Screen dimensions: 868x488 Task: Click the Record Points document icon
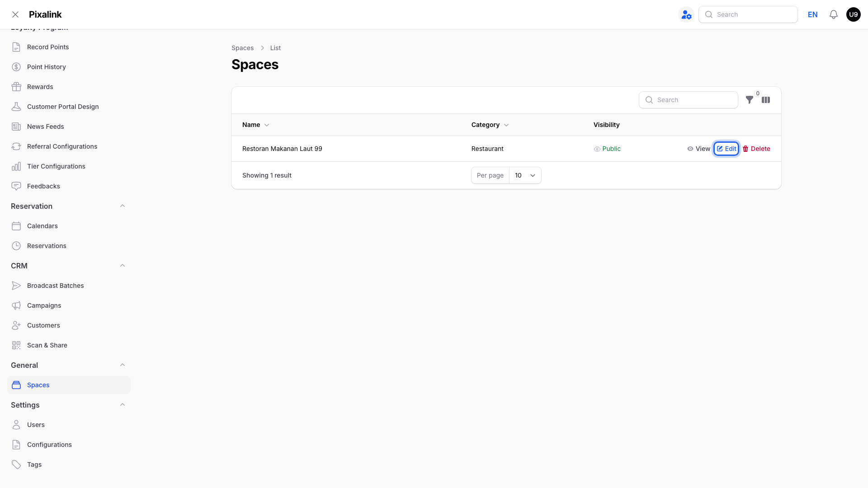coord(16,47)
